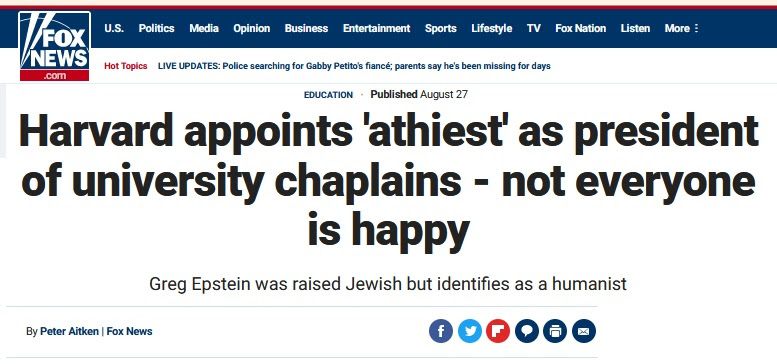The width and height of the screenshot is (777, 364).
Task: Select Opinion in the navigation bar
Action: 252,28
